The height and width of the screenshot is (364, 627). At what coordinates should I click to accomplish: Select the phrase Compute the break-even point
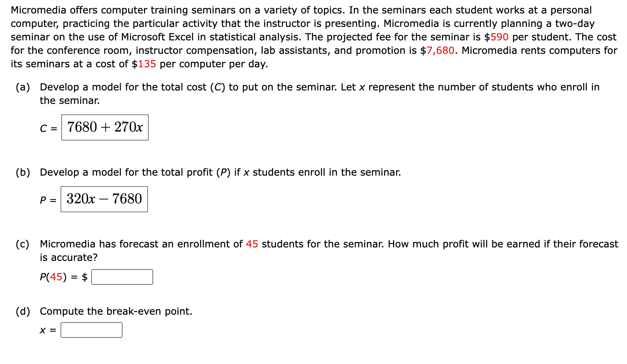[x=116, y=311]
